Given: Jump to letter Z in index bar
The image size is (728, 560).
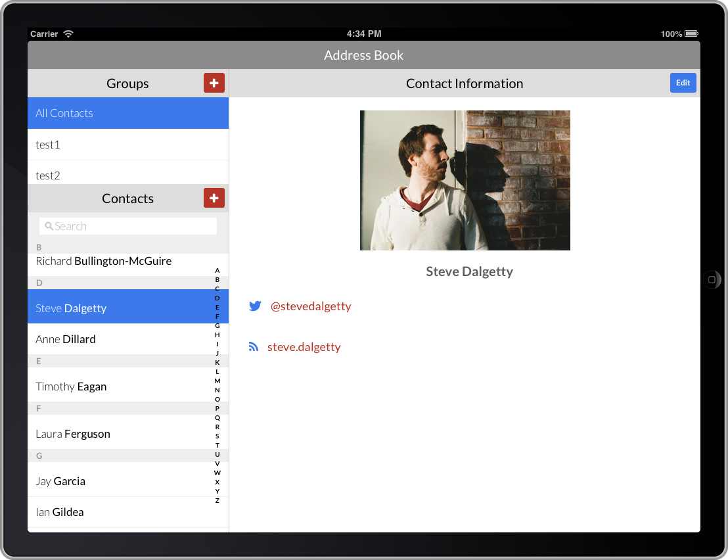Looking at the screenshot, I should [217, 500].
